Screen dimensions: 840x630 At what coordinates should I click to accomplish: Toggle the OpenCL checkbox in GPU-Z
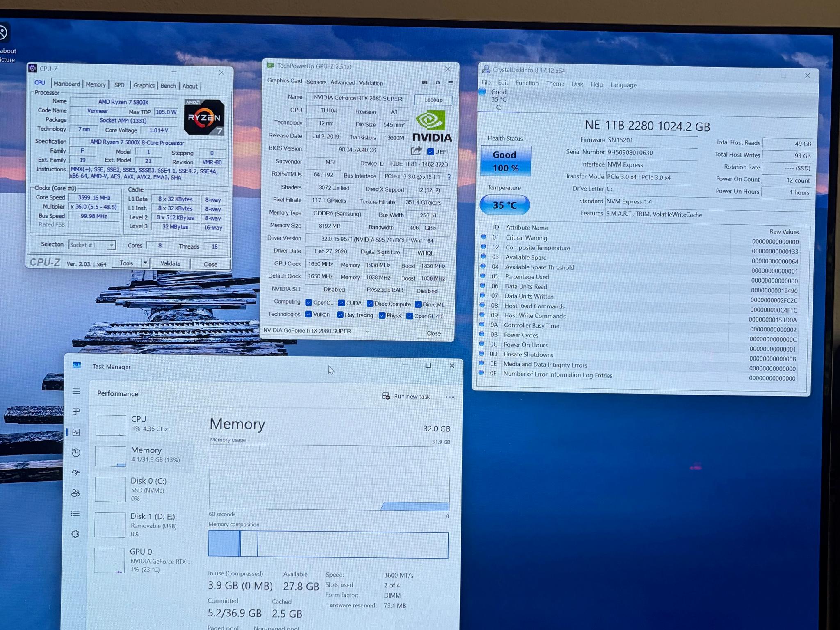click(308, 302)
